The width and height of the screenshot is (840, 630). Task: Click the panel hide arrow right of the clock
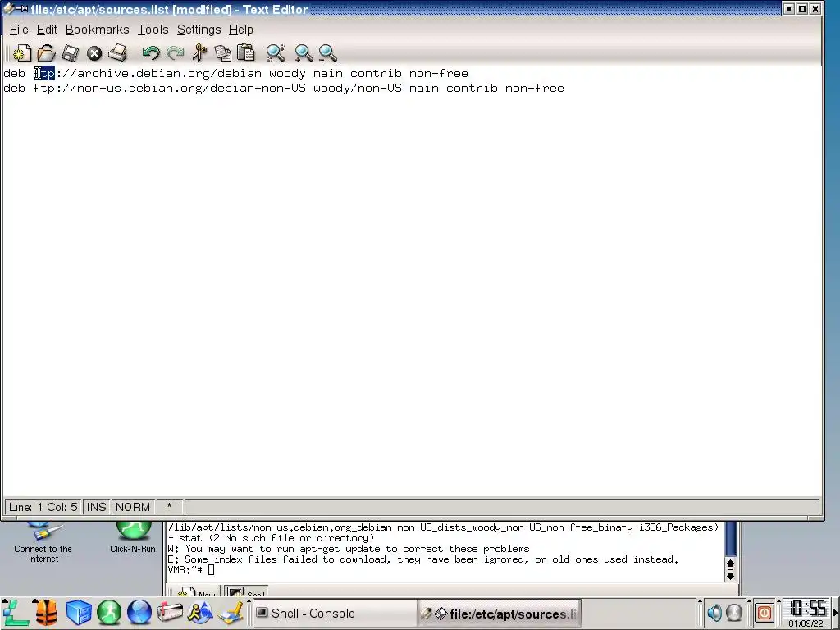pos(835,613)
